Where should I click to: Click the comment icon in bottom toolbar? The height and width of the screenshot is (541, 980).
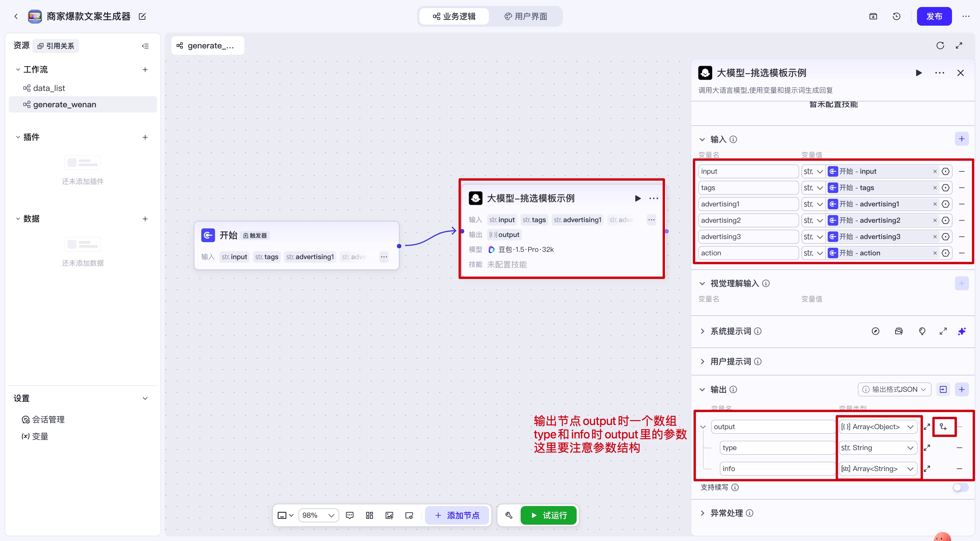(350, 515)
